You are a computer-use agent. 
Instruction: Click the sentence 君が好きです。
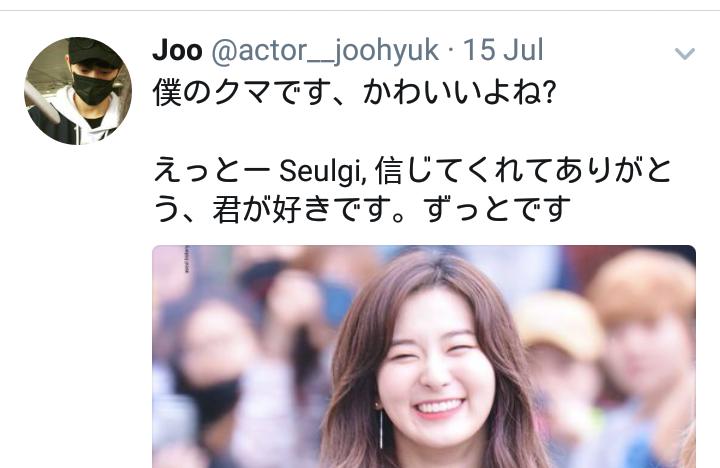pos(309,209)
